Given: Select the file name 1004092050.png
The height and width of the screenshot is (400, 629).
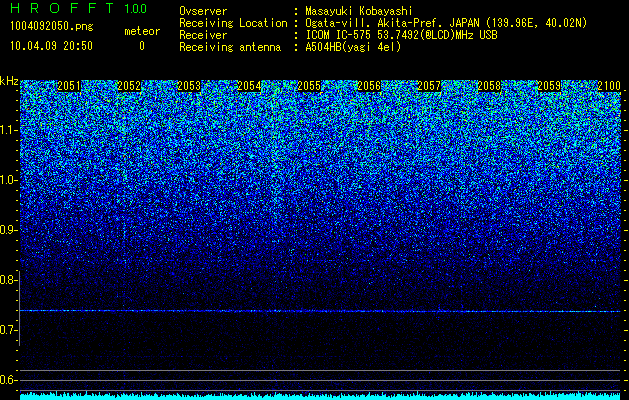Looking at the screenshot, I should pyautogui.click(x=52, y=27).
